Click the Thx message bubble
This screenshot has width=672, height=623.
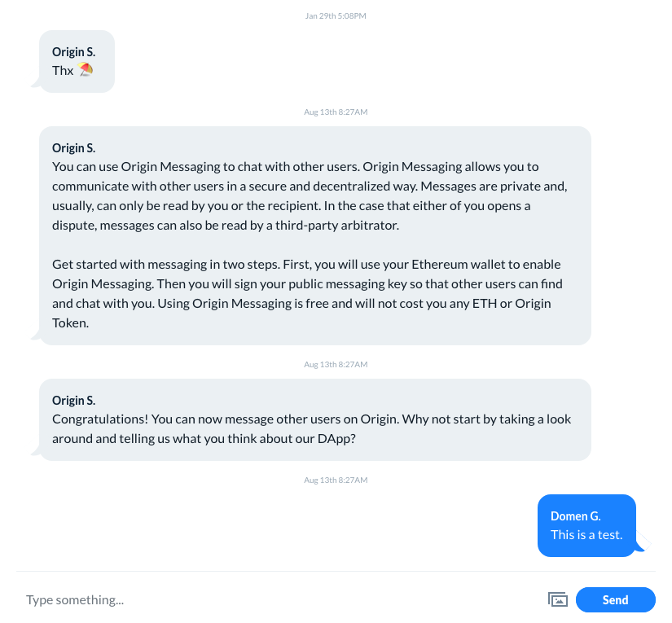(76, 61)
